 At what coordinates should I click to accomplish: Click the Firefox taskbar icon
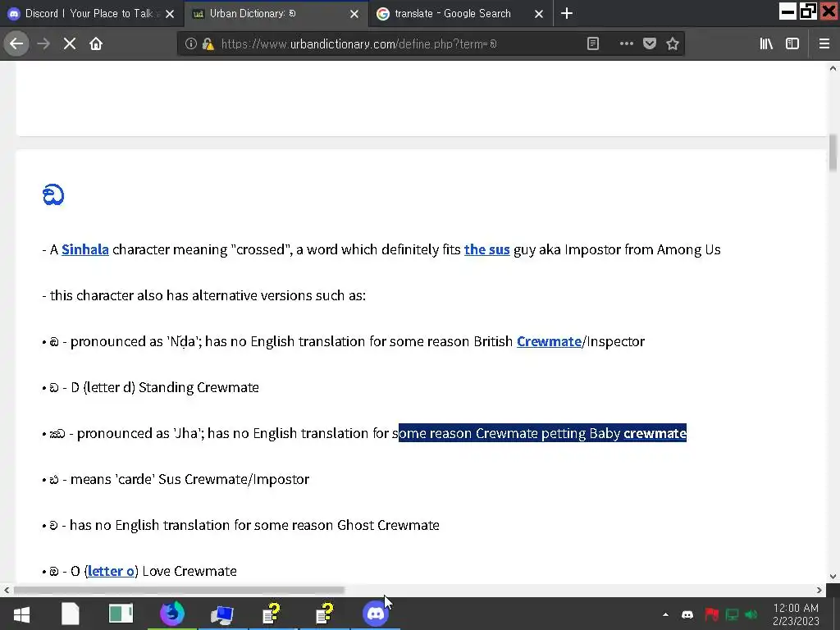point(172,614)
